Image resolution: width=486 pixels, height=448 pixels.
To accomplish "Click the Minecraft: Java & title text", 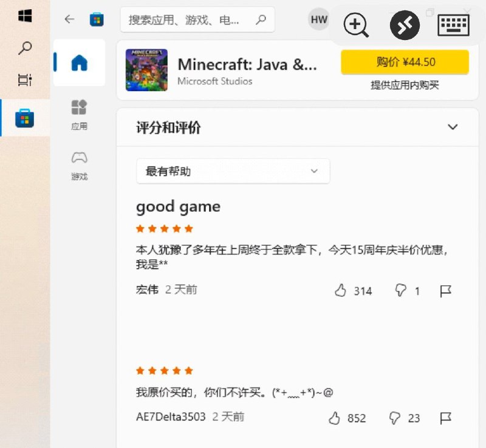I will [x=247, y=64].
